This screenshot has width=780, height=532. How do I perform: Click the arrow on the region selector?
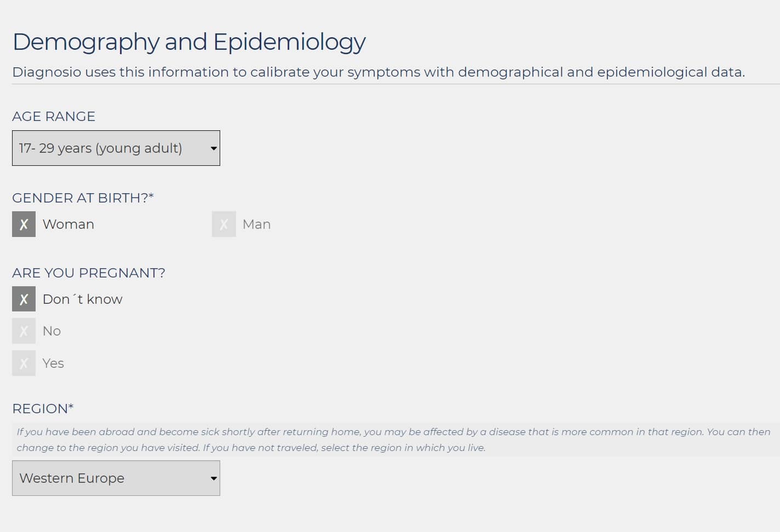[214, 478]
